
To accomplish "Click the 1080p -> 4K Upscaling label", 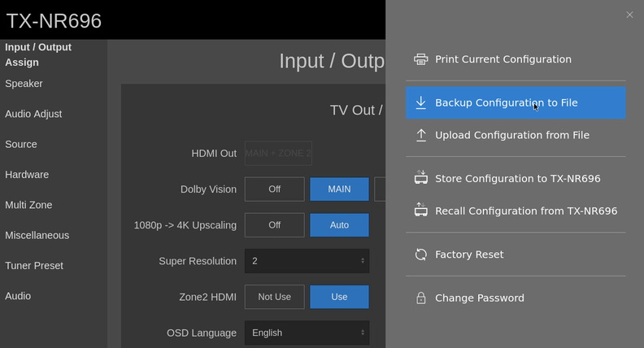I will coord(185,225).
